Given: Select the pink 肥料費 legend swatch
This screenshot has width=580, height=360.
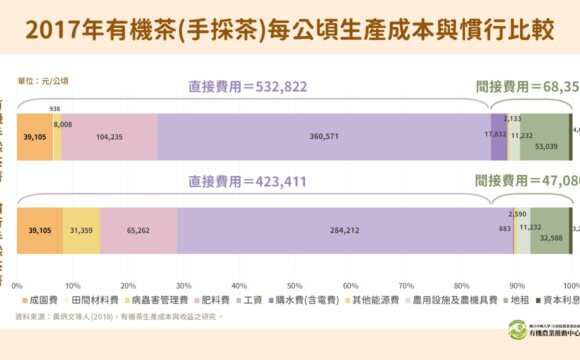Looking at the screenshot, I should [197, 300].
